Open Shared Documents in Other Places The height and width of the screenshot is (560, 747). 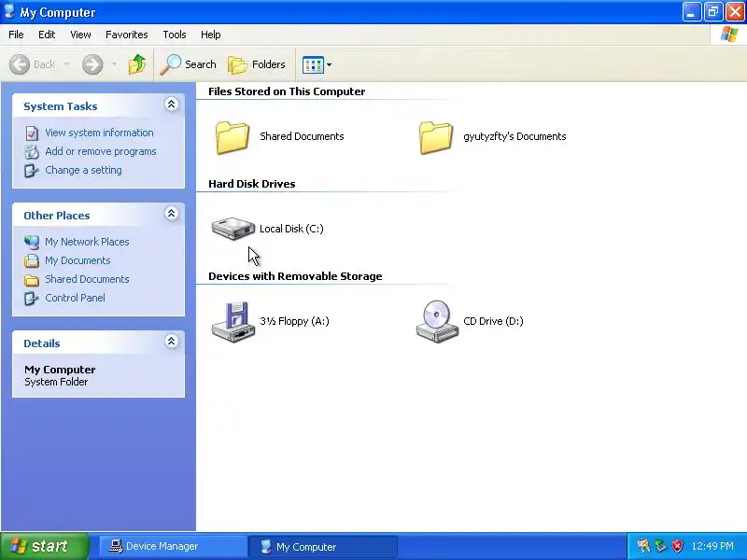click(x=87, y=279)
